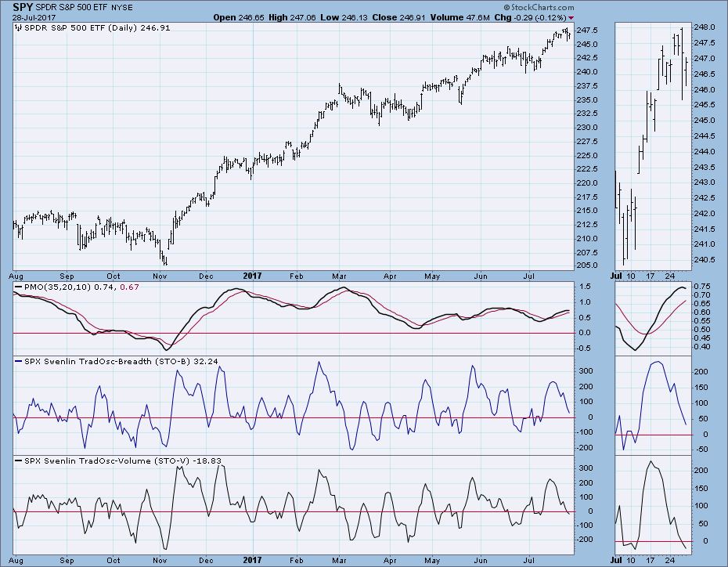Click the STO-B 32.24 indicator title

click(x=121, y=361)
